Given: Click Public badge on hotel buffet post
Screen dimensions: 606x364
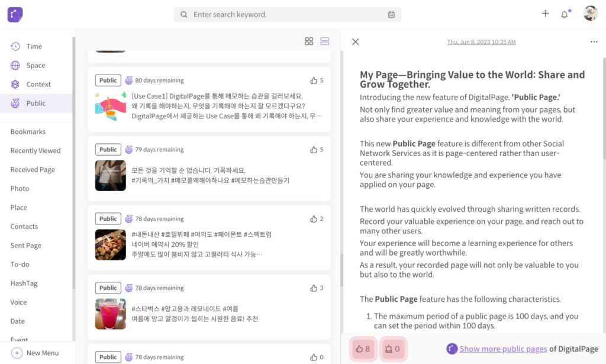Looking at the screenshot, I should pos(108,219).
